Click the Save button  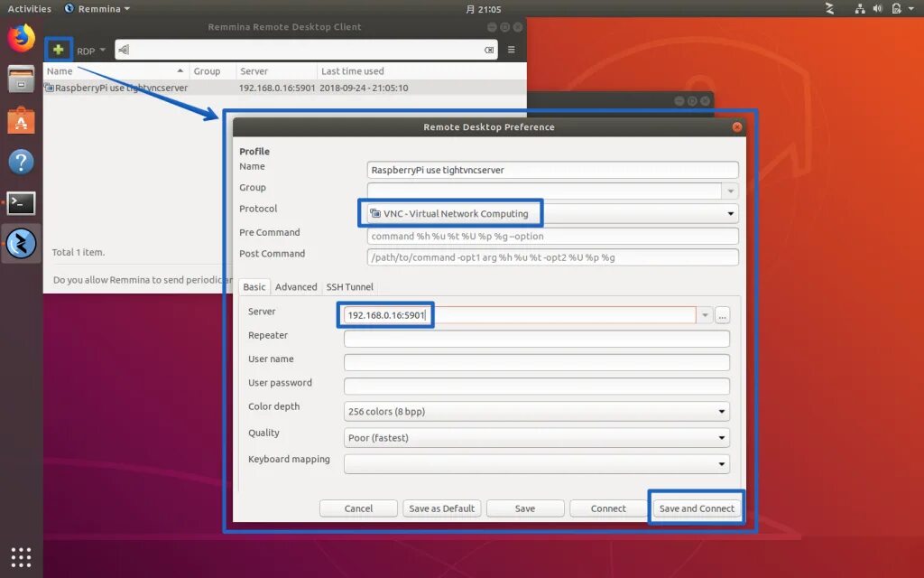(525, 508)
